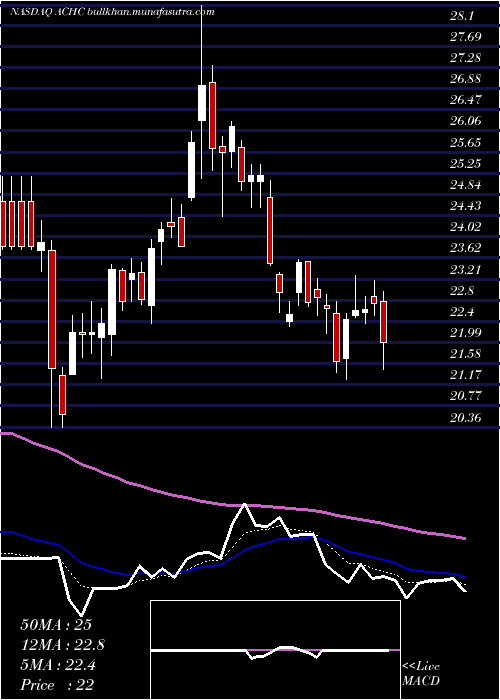This screenshot has width=500, height=700.
Task: Click the 27.69 price axis label
Action: tap(466, 37)
